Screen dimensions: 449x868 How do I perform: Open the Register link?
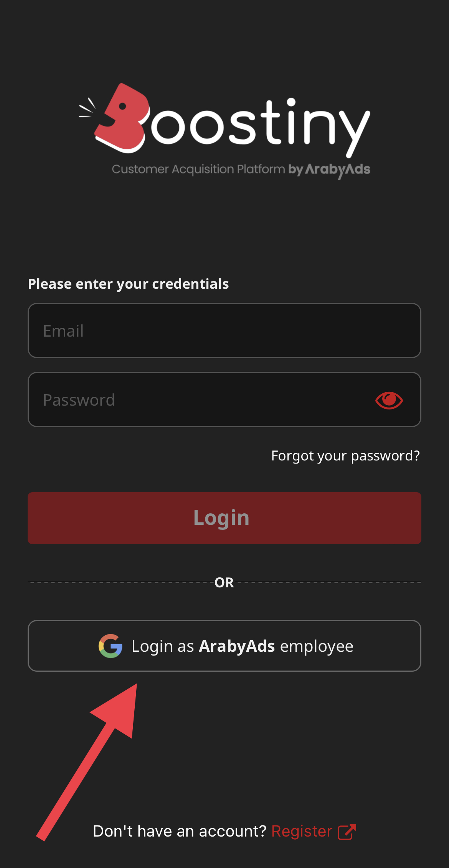coord(302,831)
